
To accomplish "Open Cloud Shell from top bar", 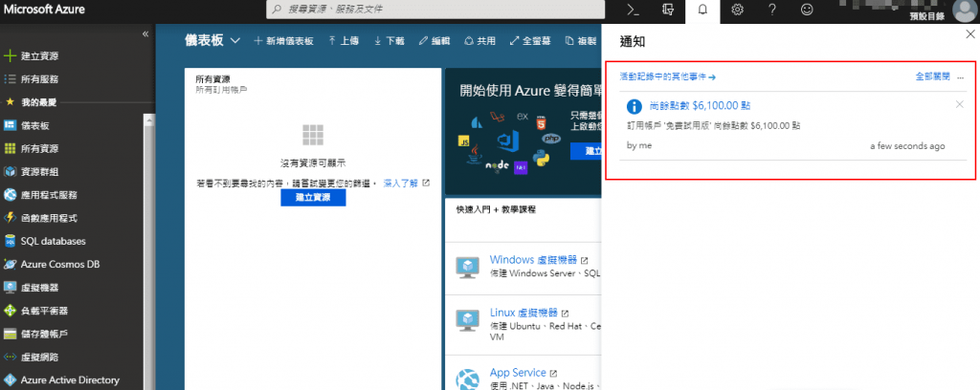I will [x=634, y=10].
